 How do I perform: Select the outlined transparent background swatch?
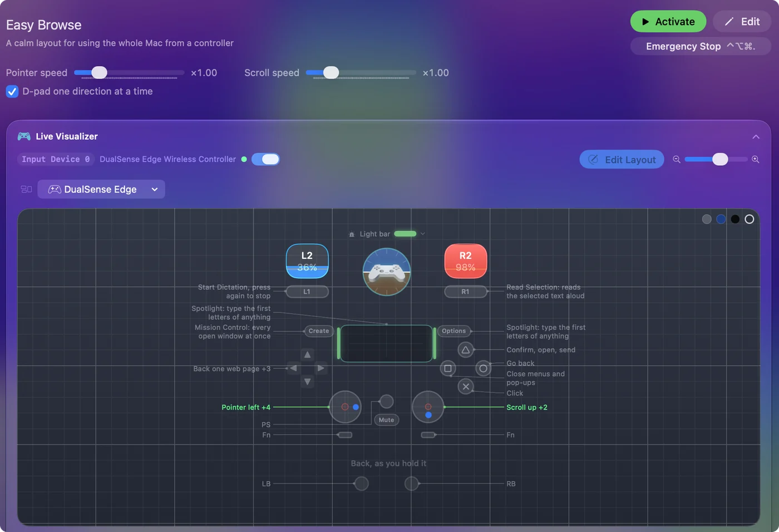coord(750,219)
